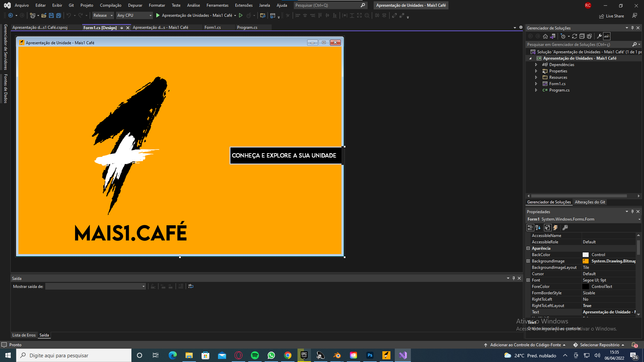The image size is (644, 362).
Task: Toggle Alphabetical sort in Properties panel
Action: 538,228
